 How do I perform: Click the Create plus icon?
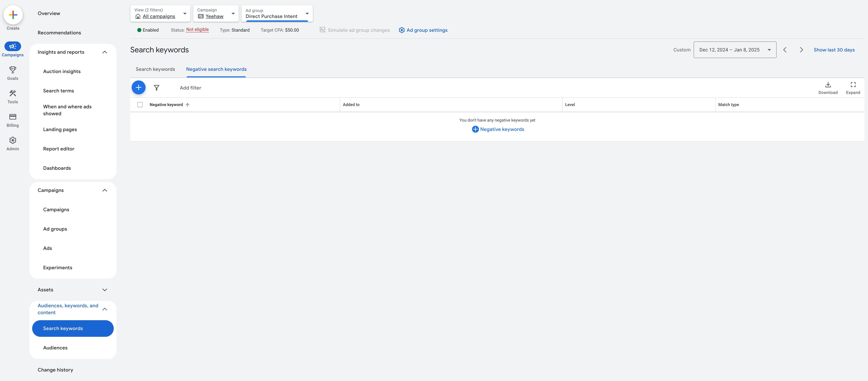[x=13, y=15]
